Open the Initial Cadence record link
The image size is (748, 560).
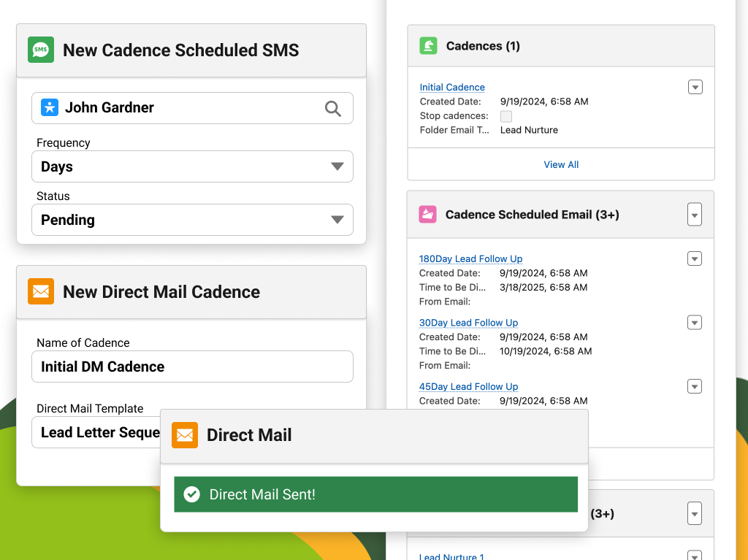click(451, 87)
